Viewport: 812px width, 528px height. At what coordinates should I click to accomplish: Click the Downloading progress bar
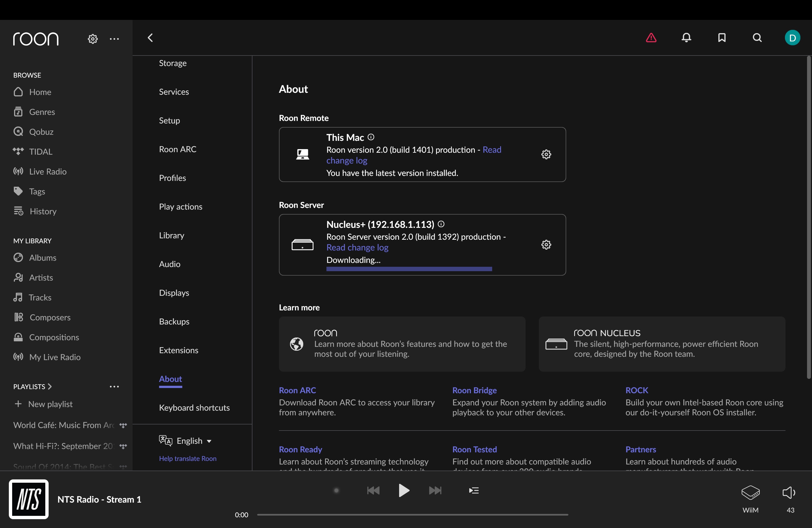click(409, 269)
